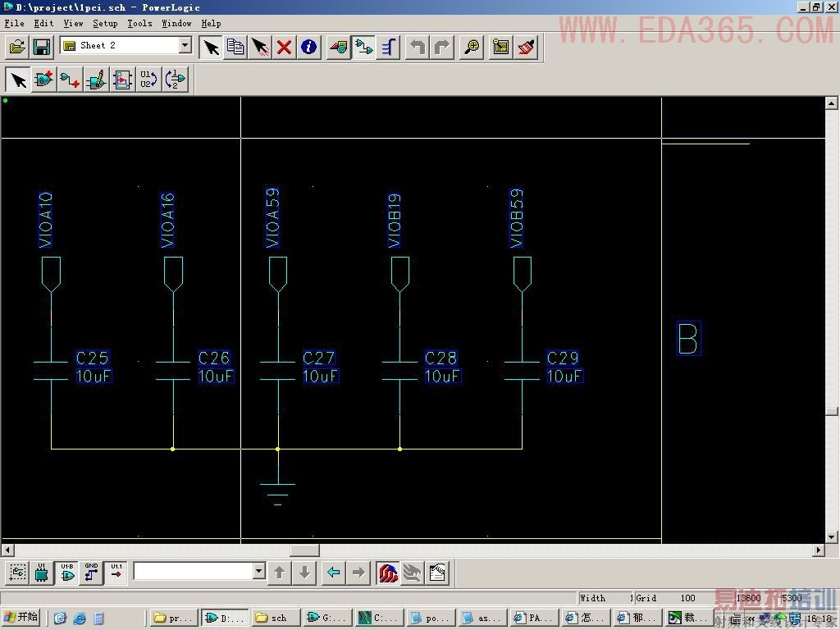Select the VIOB19 off-page connector symbol
The image size is (840, 630).
400,274
